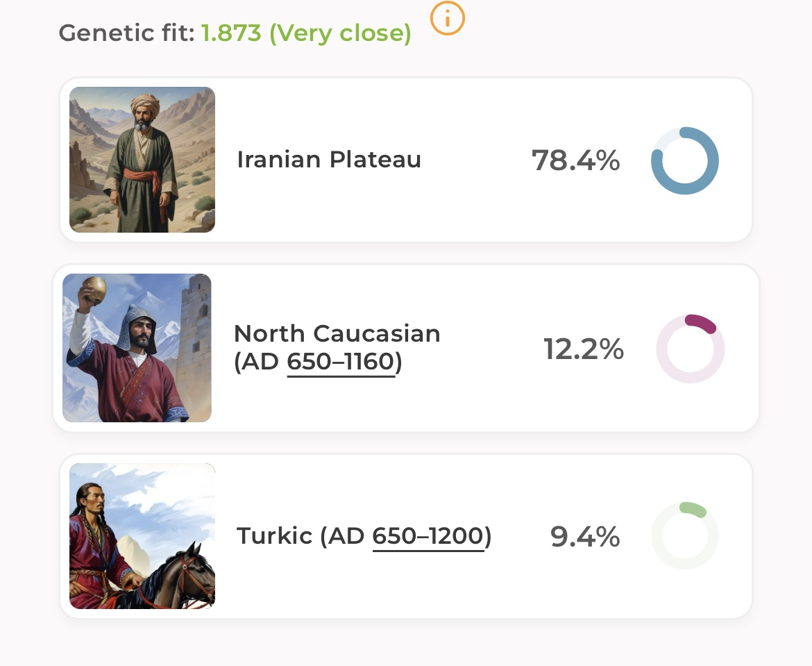The height and width of the screenshot is (666, 812).
Task: Open the Turkic horseman thumbnail
Action: pyautogui.click(x=142, y=536)
